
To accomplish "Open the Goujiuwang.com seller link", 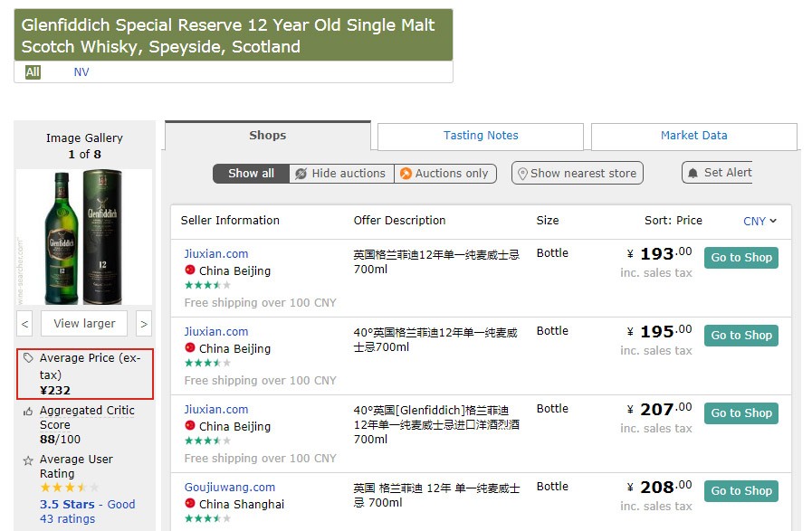I will pyautogui.click(x=229, y=488).
